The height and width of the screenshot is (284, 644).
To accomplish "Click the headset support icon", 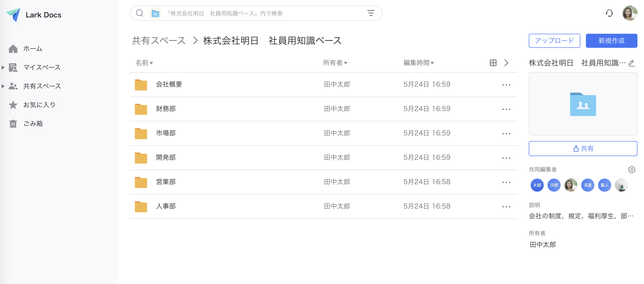I will [609, 13].
